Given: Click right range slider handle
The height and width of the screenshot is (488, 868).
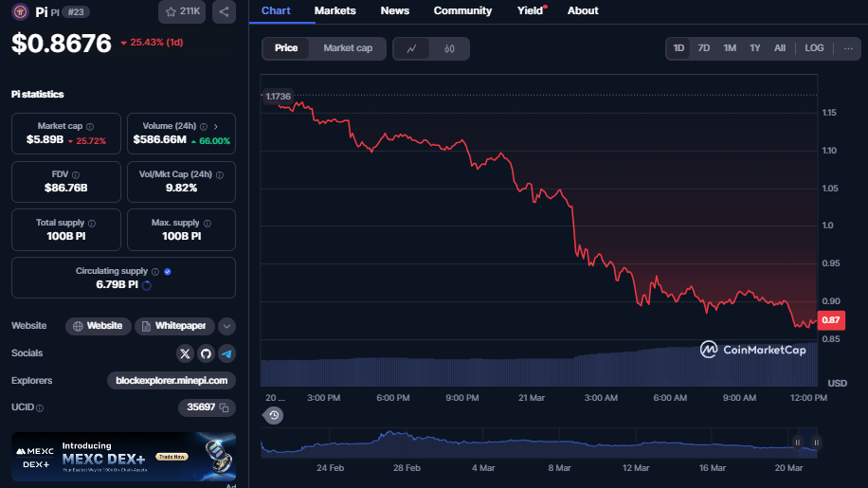Looking at the screenshot, I should [x=816, y=443].
